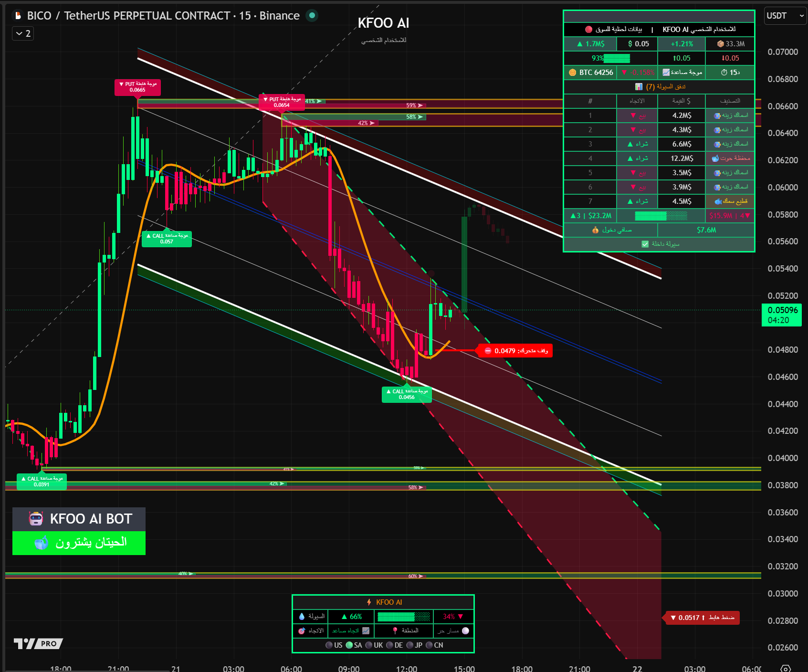Viewport: 808px width, 672px height.
Task: Click the box icon beside 33.3M
Action: pyautogui.click(x=721, y=44)
